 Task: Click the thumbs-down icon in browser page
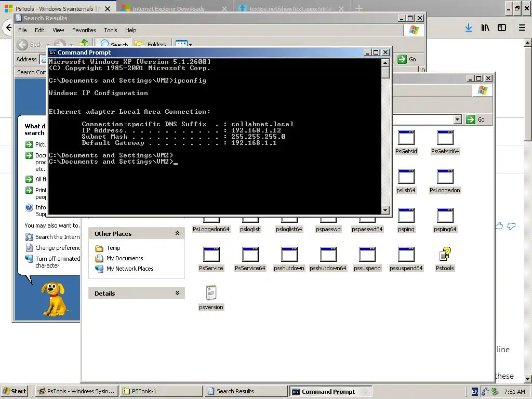pyautogui.click(x=511, y=226)
